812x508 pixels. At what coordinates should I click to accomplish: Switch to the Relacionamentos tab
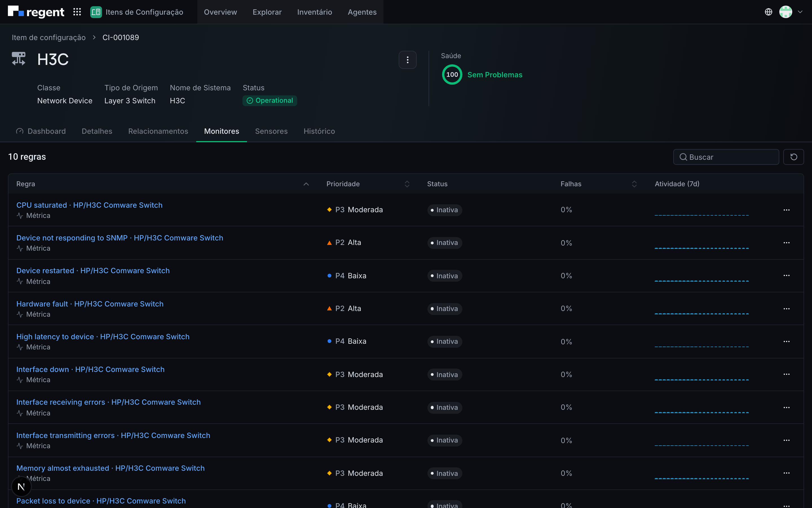pos(158,131)
